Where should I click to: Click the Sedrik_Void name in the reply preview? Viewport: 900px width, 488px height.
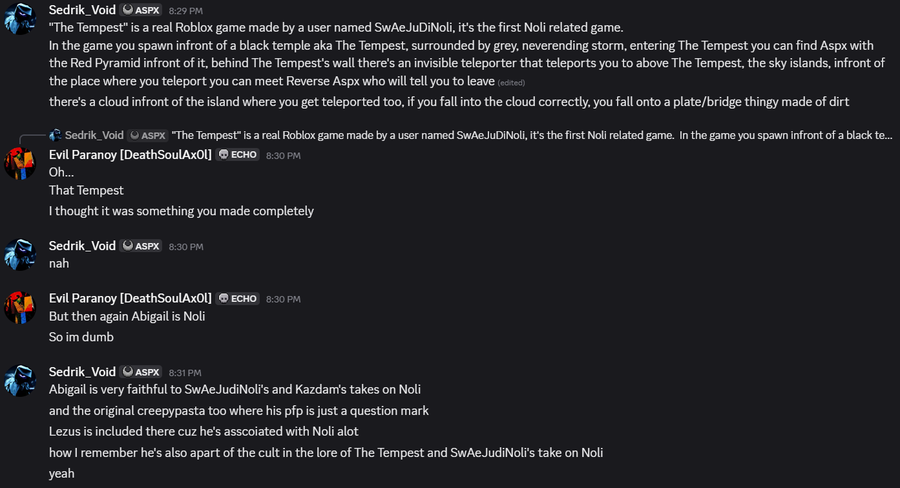[94, 135]
